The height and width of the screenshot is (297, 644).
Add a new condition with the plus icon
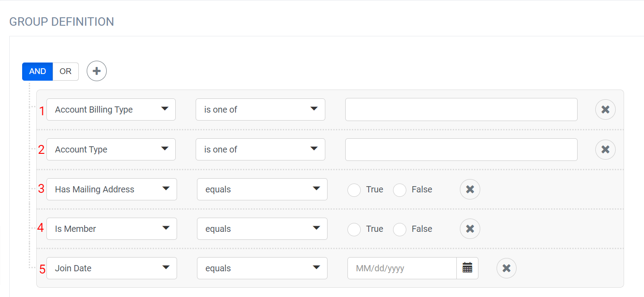coord(96,71)
